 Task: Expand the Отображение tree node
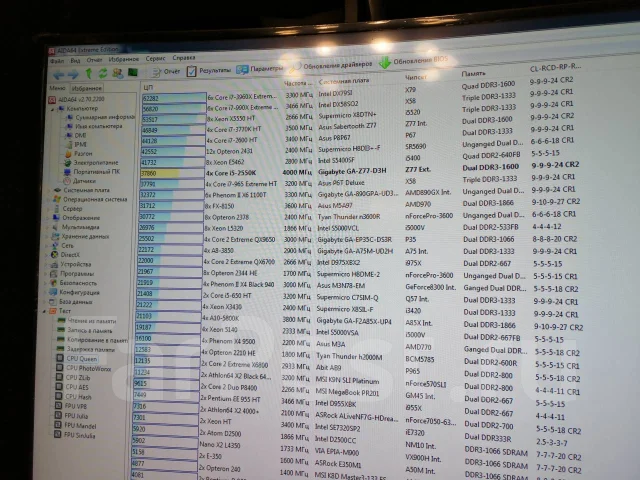pos(48,218)
